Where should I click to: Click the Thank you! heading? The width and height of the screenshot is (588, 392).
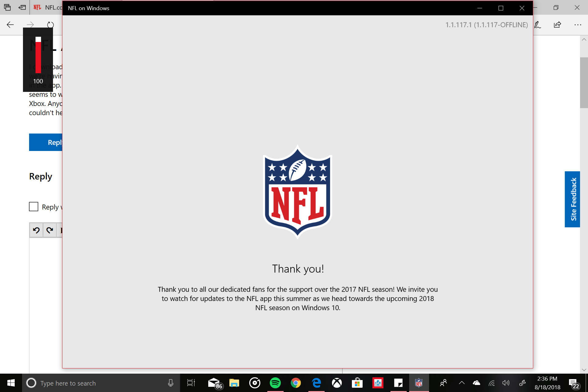point(298,269)
